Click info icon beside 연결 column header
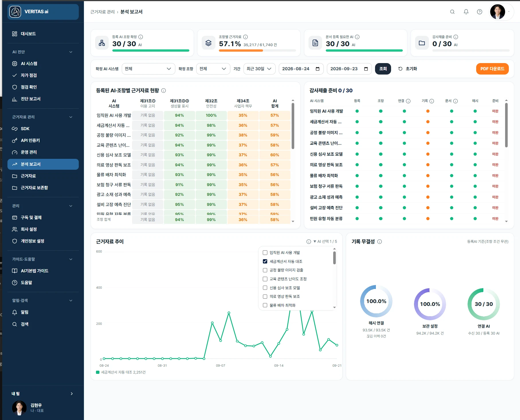Viewport: 520px width, 420px height. (x=408, y=101)
